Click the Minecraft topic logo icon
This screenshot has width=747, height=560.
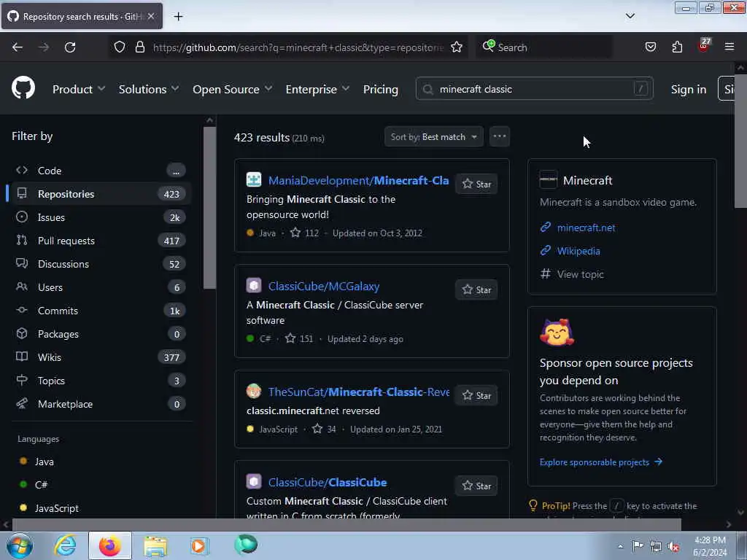click(549, 180)
